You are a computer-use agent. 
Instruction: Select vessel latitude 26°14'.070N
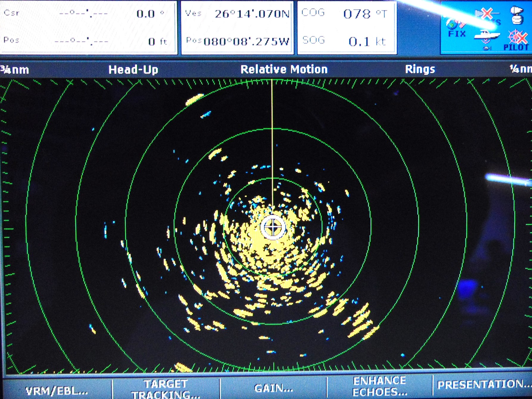[x=252, y=14]
